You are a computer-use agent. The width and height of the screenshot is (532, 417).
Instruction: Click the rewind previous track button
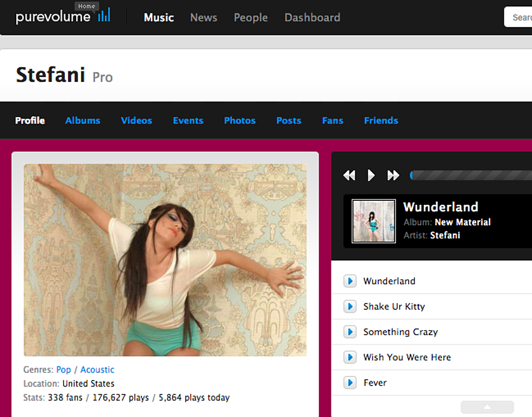click(349, 175)
